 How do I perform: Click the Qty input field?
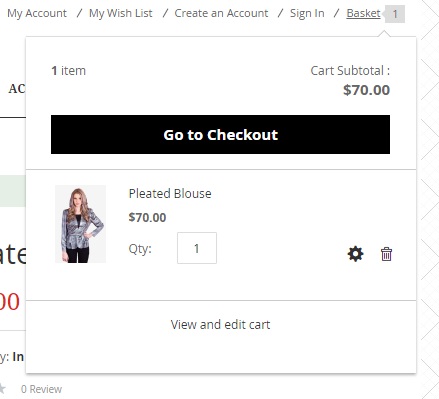tap(197, 248)
